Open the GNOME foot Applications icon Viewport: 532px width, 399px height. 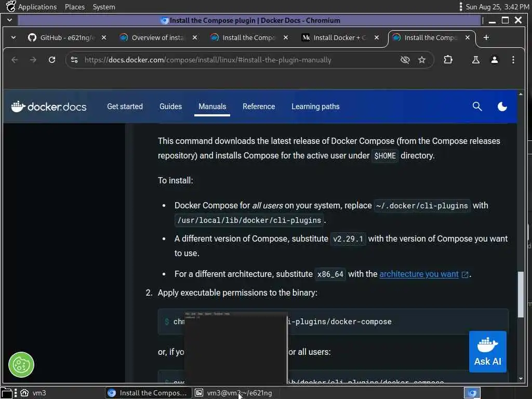point(11,6)
